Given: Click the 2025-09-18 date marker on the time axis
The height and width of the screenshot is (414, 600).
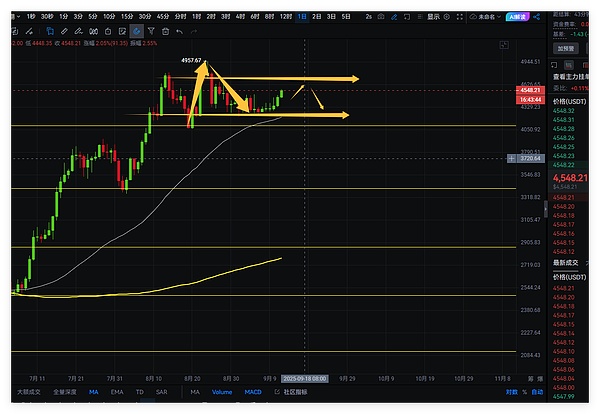Looking at the screenshot, I should [x=304, y=379].
